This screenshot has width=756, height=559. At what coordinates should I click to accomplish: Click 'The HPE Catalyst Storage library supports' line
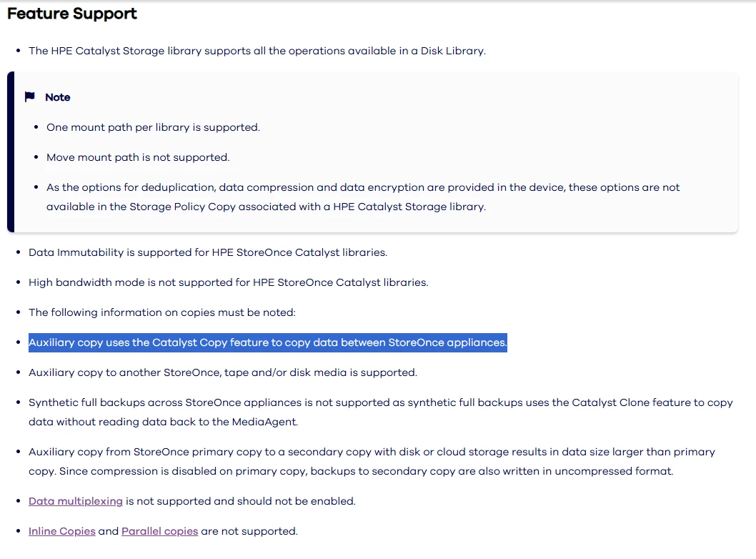coord(257,51)
